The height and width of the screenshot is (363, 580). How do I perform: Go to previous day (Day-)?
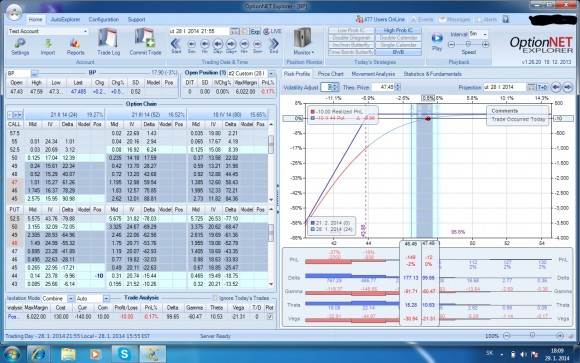click(218, 46)
